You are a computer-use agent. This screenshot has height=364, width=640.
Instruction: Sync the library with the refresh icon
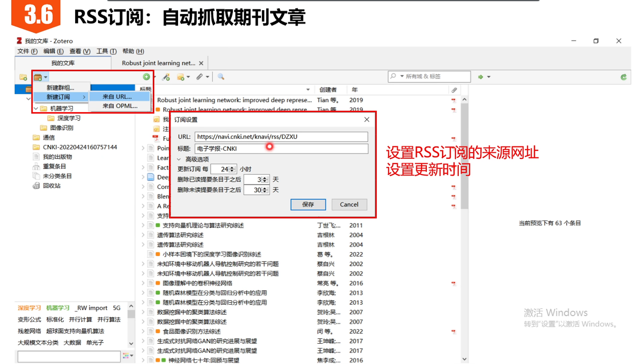click(x=623, y=77)
